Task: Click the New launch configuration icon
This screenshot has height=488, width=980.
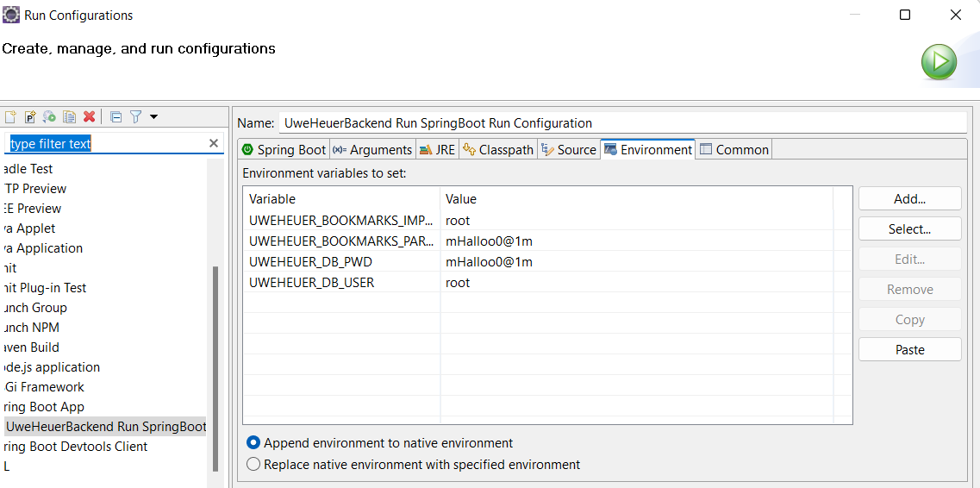Action: pos(10,116)
